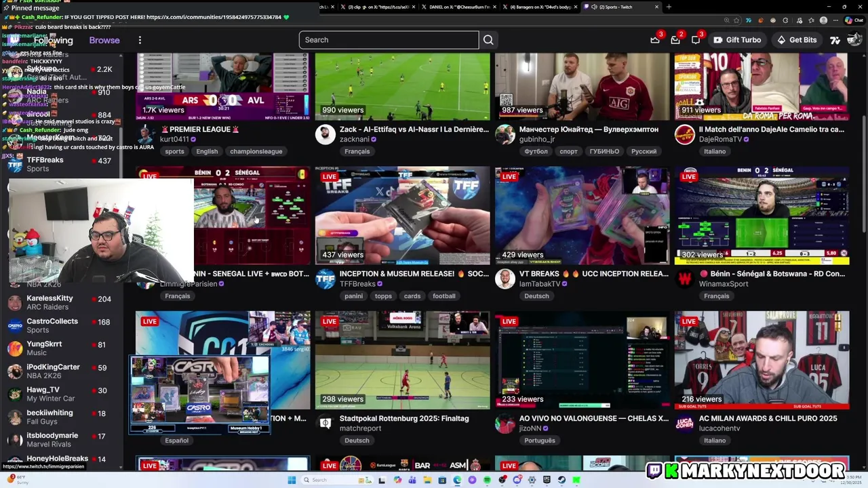Switch to the clip on X browser tab
This screenshot has height=488, width=868.
point(378,7)
